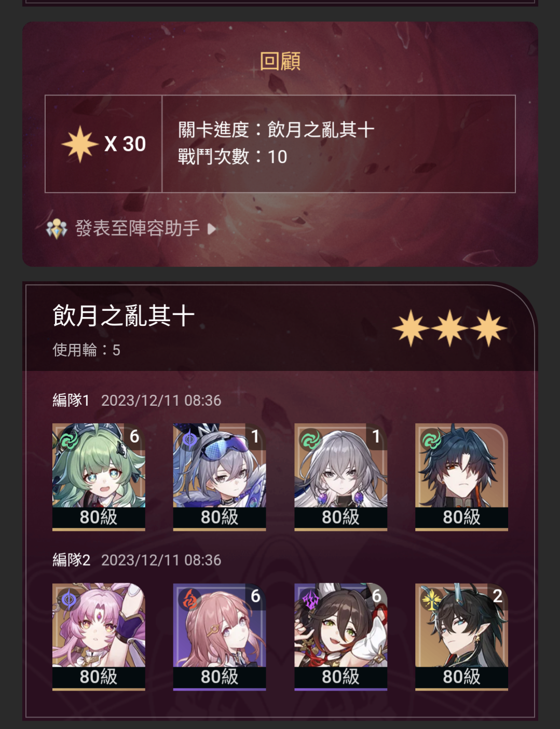Open the gray-haired wind character in Team 1
Screen dimensions: 560x729
click(x=340, y=477)
